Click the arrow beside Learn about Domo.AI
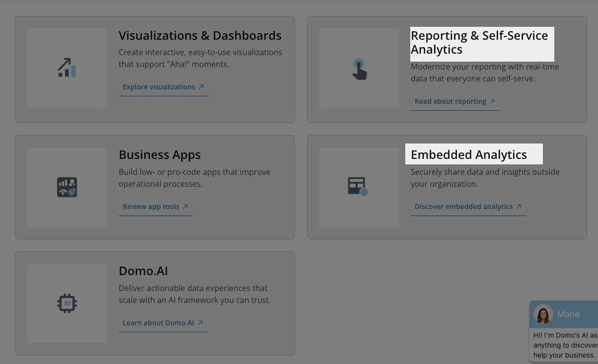 pyautogui.click(x=200, y=323)
